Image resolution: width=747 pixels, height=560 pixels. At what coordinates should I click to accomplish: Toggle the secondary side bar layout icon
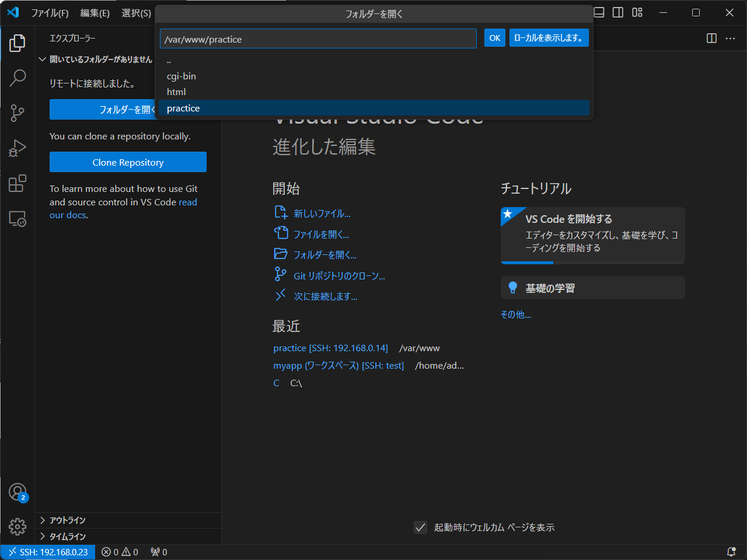coord(617,12)
